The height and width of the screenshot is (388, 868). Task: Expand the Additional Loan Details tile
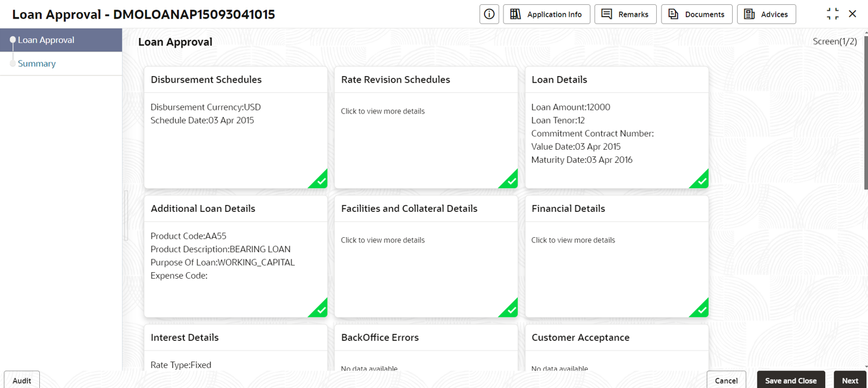(235, 256)
